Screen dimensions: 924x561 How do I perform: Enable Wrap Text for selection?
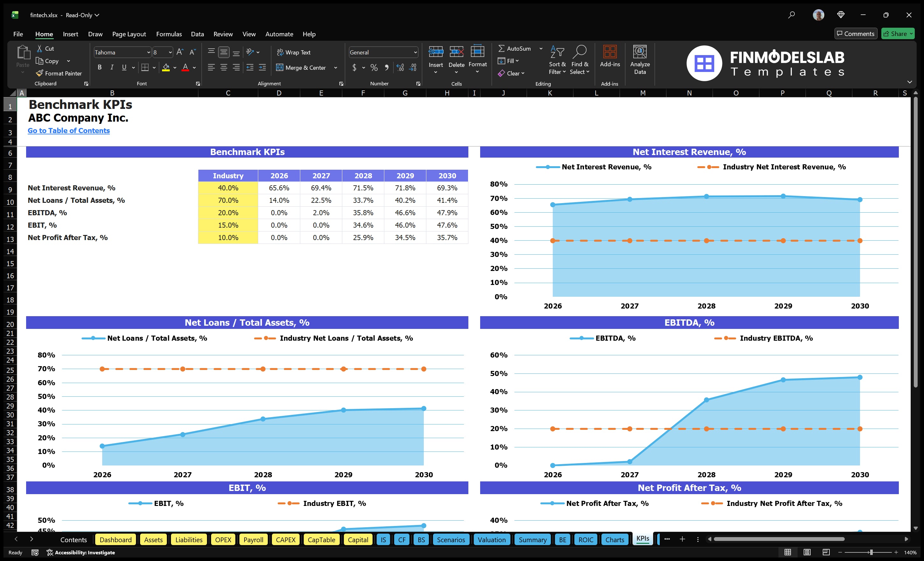tap(294, 52)
